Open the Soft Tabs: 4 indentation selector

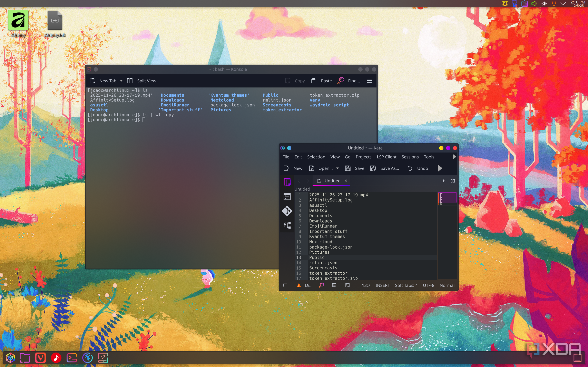click(406, 285)
